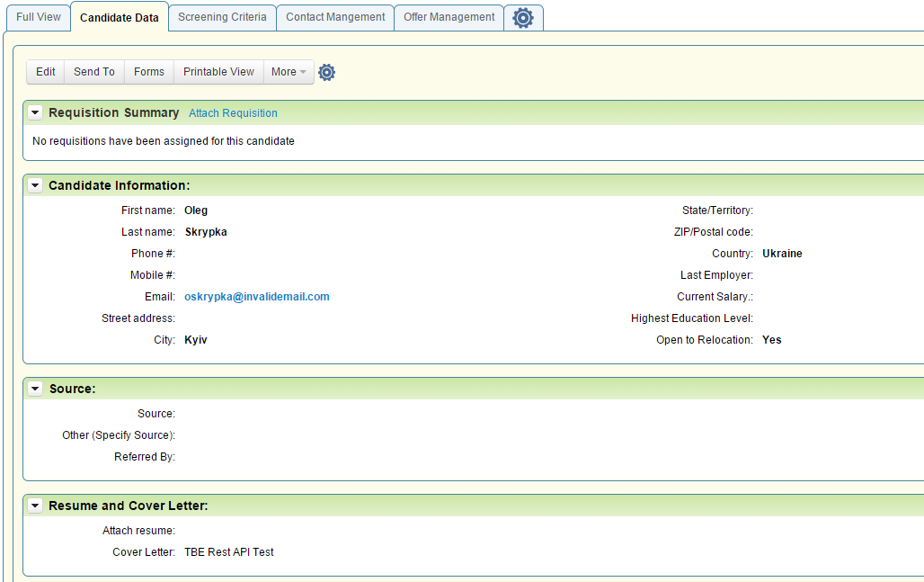Image resolution: width=924 pixels, height=582 pixels.
Task: Open the toolbar settings gear icon
Action: click(x=326, y=72)
